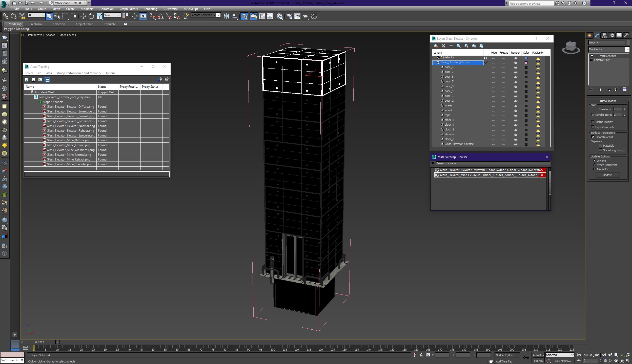Open the reference coordinate View dropdown

112,15
